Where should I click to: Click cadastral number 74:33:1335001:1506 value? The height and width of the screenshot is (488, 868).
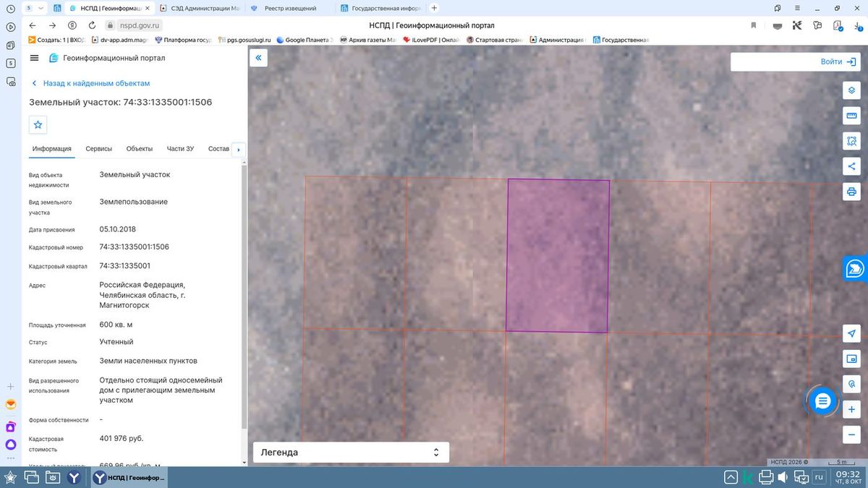(134, 247)
